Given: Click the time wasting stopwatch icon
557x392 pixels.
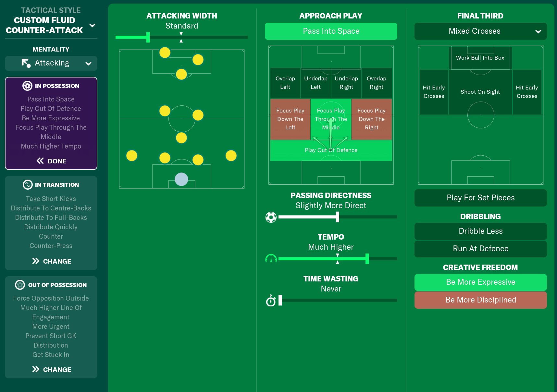Looking at the screenshot, I should pyautogui.click(x=271, y=301).
